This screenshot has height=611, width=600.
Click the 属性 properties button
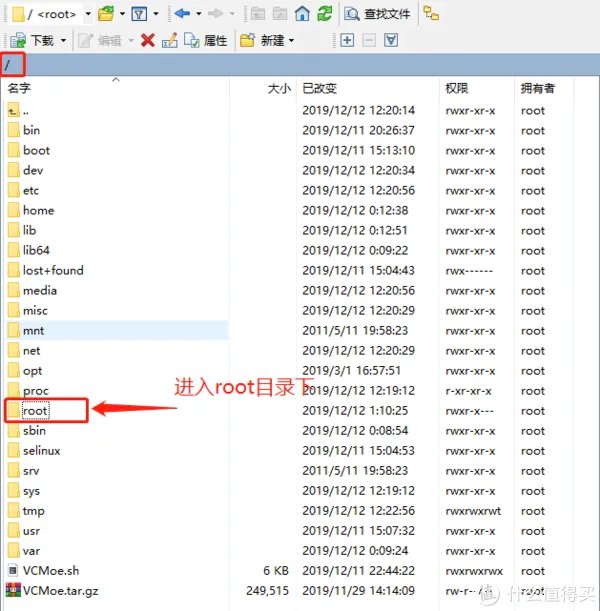[x=205, y=40]
